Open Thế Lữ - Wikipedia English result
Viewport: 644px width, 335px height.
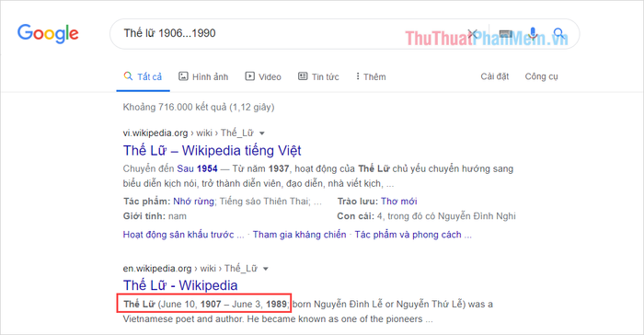tap(180, 285)
